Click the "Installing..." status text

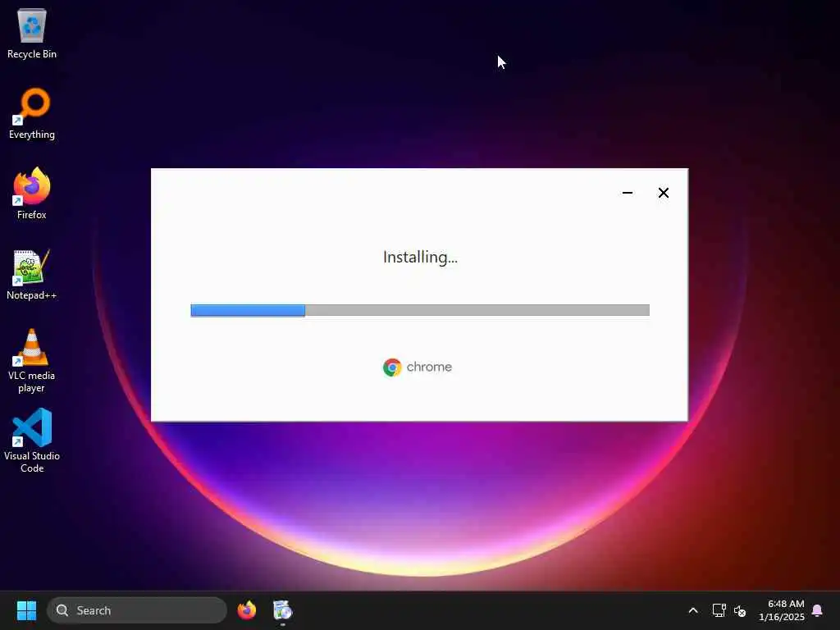coord(421,258)
